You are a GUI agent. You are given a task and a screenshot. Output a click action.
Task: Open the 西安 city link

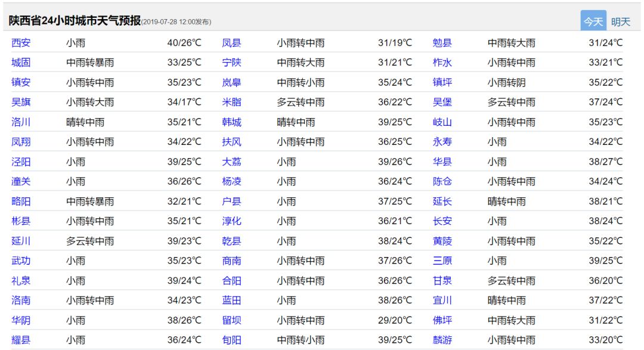point(21,43)
